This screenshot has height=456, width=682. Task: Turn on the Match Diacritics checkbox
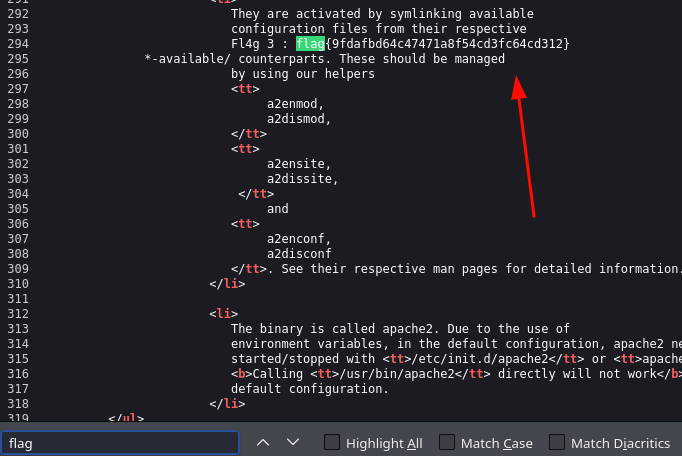557,443
